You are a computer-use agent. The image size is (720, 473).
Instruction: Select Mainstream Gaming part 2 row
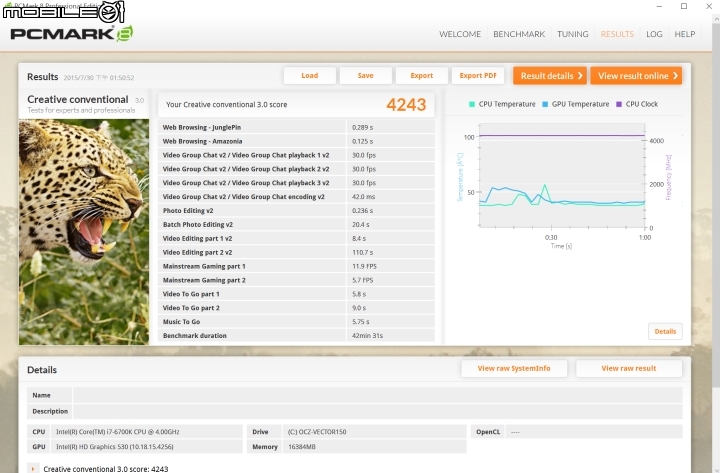pos(296,280)
